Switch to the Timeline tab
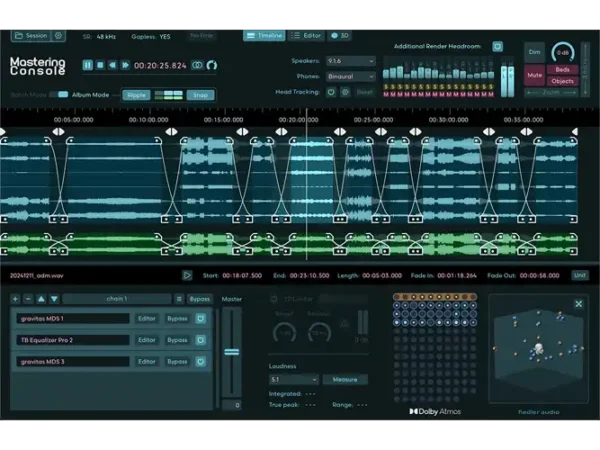The height and width of the screenshot is (450, 600). (x=264, y=36)
